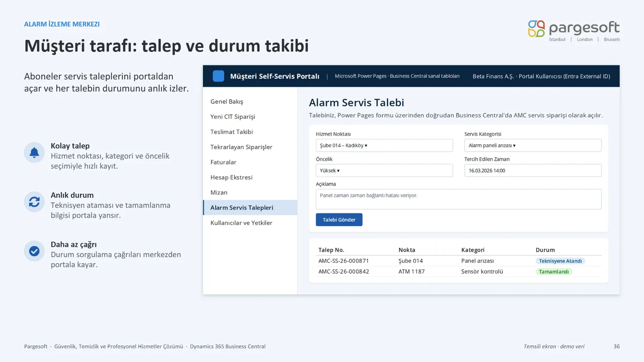Open the Servis Kategorisi dropdown
The image size is (644, 362).
click(533, 146)
